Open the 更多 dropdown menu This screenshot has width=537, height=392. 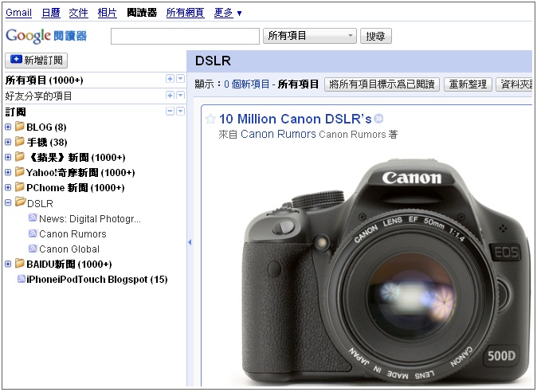[x=228, y=13]
